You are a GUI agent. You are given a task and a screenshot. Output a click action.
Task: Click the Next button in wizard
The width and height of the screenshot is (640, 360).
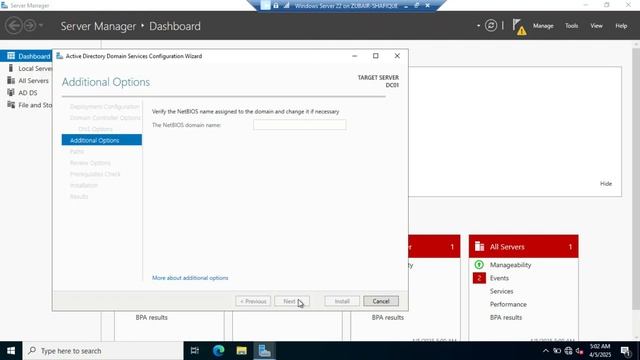[292, 301]
